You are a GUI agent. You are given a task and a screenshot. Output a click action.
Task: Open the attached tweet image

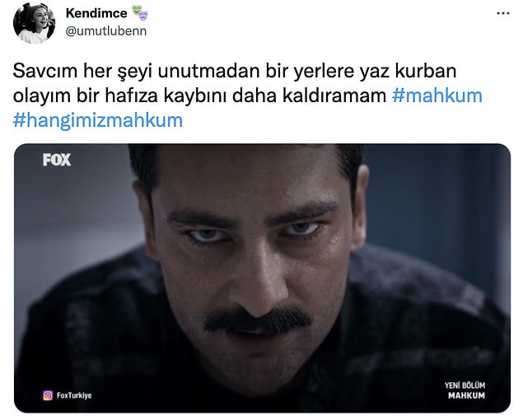(262, 278)
